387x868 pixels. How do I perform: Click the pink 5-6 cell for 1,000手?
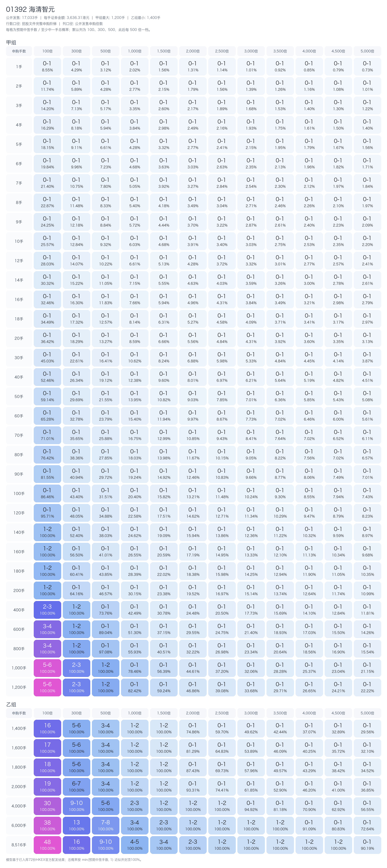click(47, 668)
